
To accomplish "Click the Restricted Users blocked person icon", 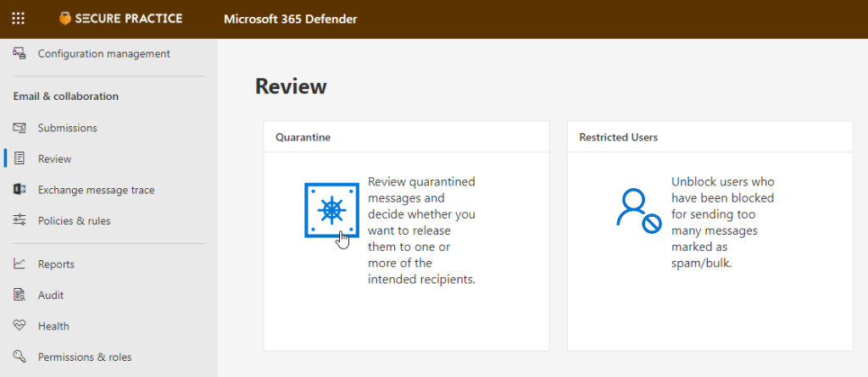I will pyautogui.click(x=637, y=210).
